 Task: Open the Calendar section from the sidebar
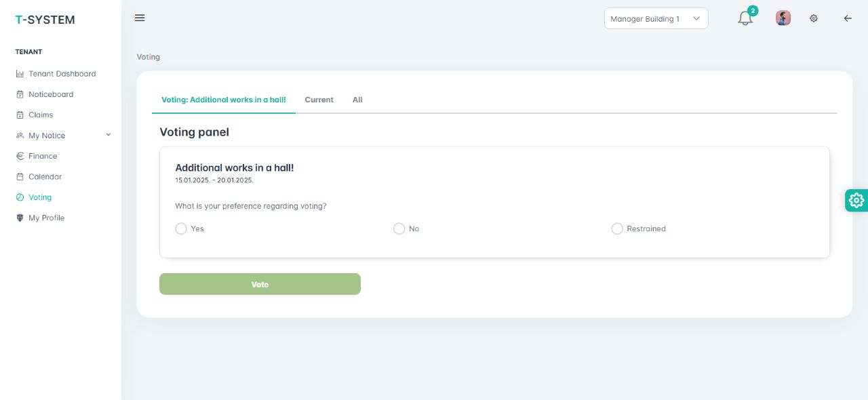[46, 176]
